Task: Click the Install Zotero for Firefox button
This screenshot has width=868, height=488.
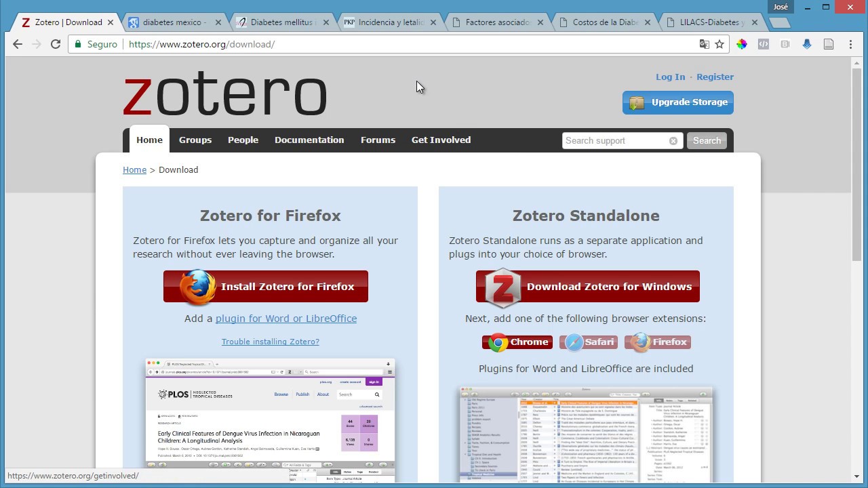Action: coord(266,287)
